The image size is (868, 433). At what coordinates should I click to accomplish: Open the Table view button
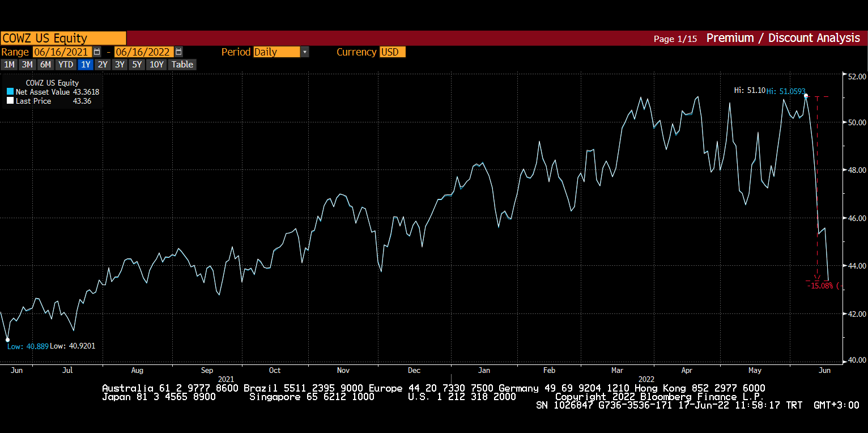(x=182, y=65)
